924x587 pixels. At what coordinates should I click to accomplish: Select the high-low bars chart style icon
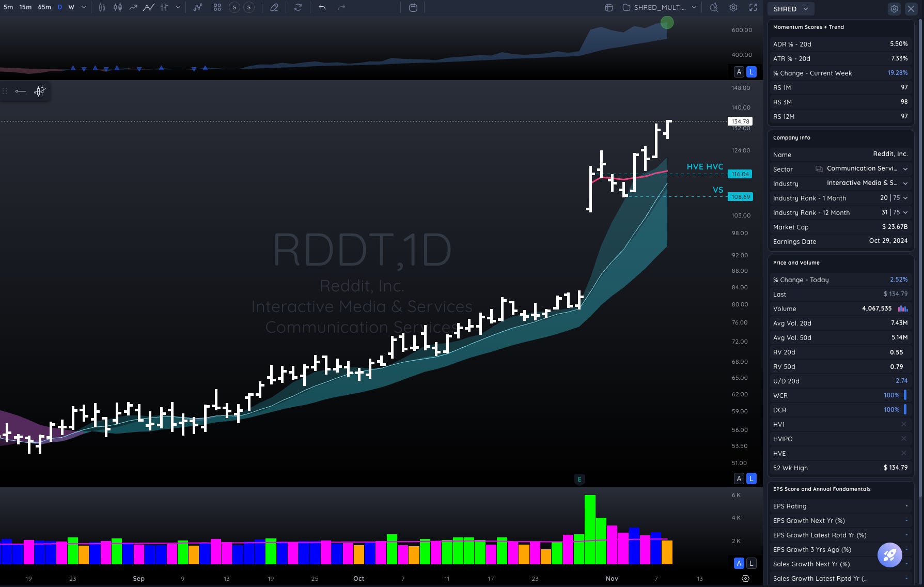164,7
